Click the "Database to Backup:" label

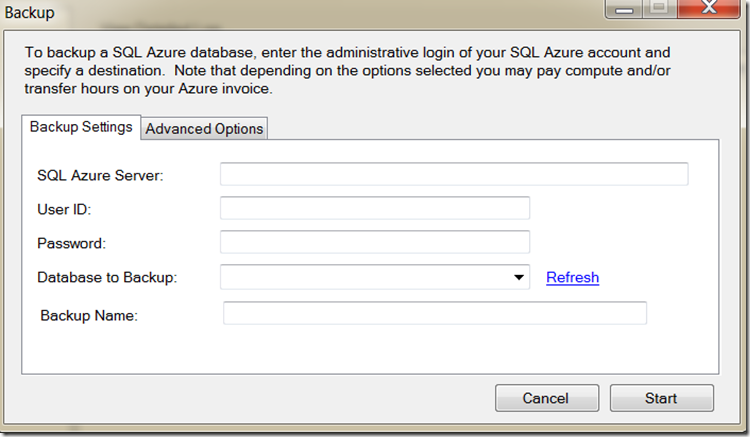(x=107, y=277)
